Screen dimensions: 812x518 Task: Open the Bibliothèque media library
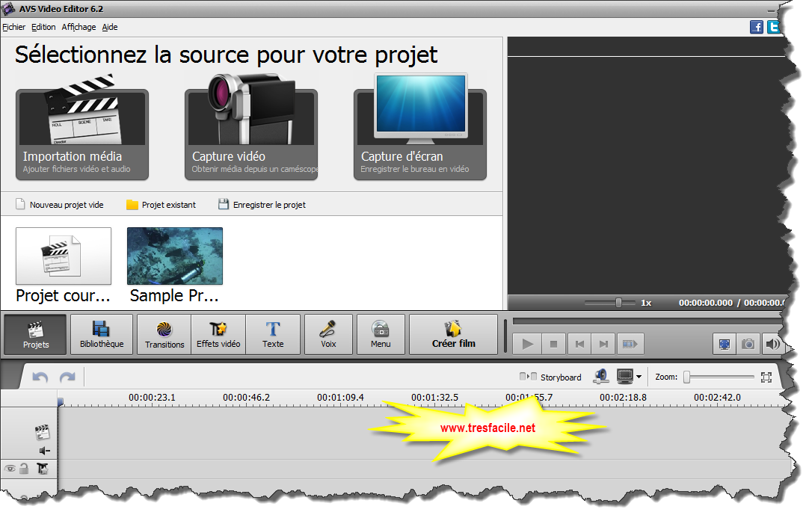point(102,335)
